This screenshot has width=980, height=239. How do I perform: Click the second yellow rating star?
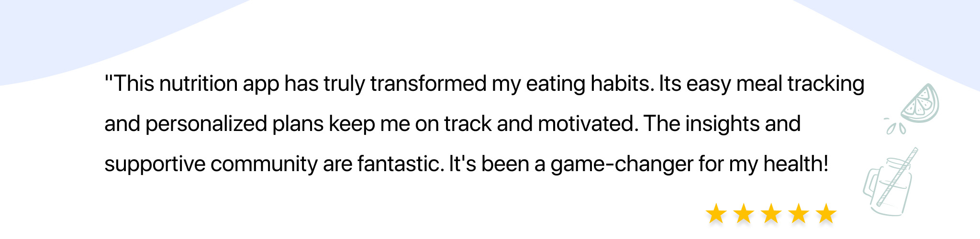[x=744, y=213]
